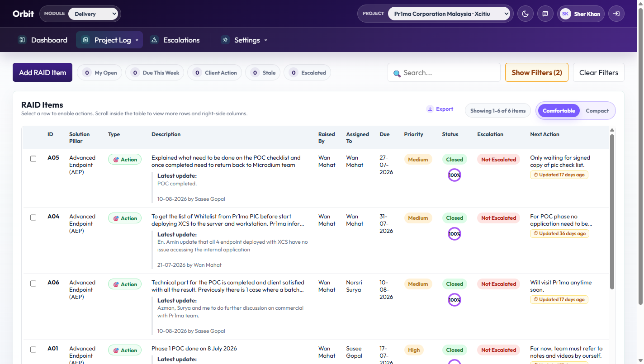Click the Project Log list icon
The width and height of the screenshot is (644, 364).
[85, 40]
